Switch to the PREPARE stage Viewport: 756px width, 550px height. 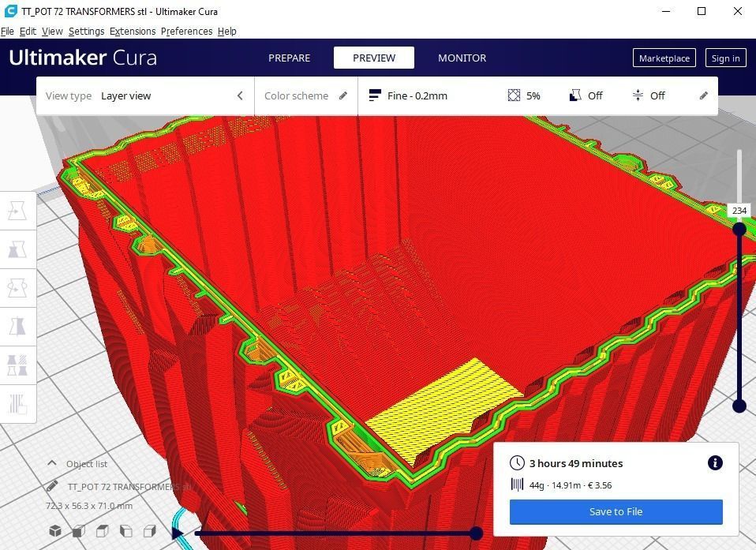pos(290,58)
